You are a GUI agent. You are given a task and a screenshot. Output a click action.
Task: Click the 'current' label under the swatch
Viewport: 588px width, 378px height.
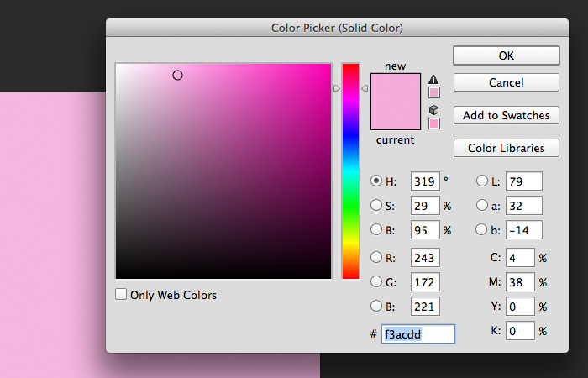(396, 140)
